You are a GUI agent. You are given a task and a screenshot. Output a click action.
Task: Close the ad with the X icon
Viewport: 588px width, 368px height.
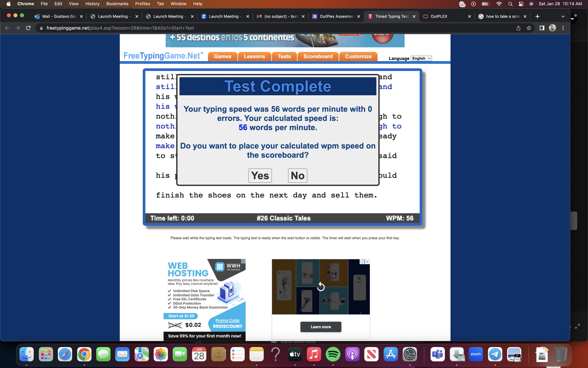coord(367,262)
